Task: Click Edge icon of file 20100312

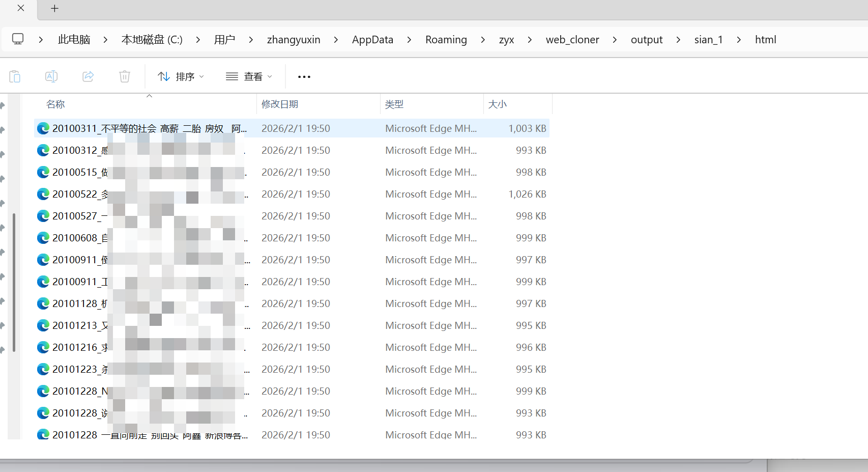Action: pos(43,150)
